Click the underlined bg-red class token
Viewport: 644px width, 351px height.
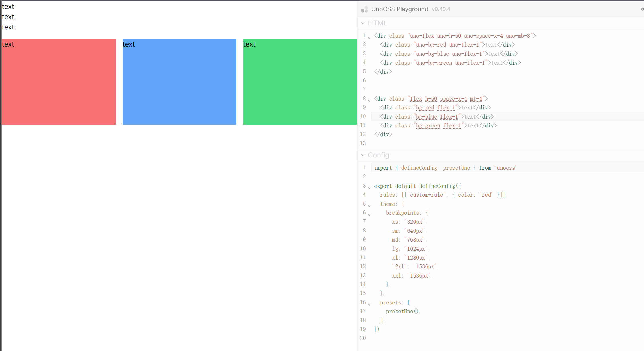425,107
